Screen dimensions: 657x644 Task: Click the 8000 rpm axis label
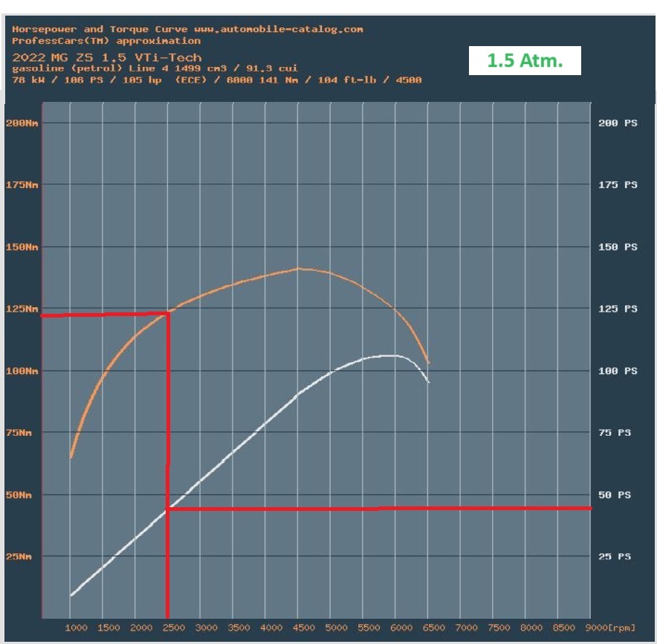(531, 628)
